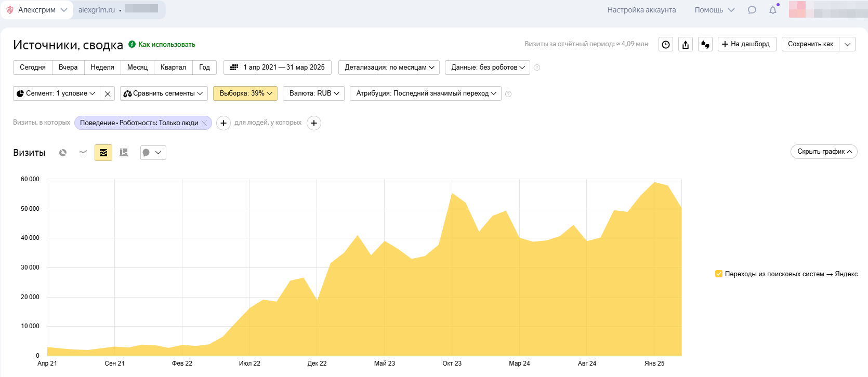Open the Атрибуция attribution dropdown

pos(426,93)
